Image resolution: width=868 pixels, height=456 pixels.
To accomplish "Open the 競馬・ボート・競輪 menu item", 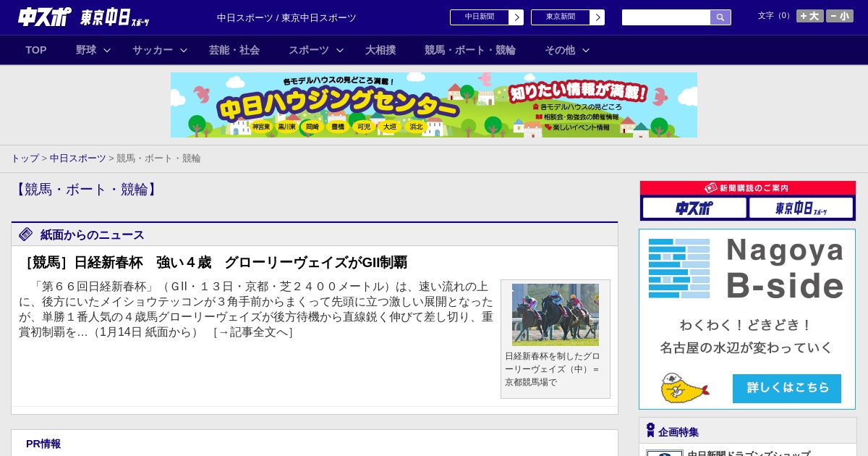I will [470, 50].
